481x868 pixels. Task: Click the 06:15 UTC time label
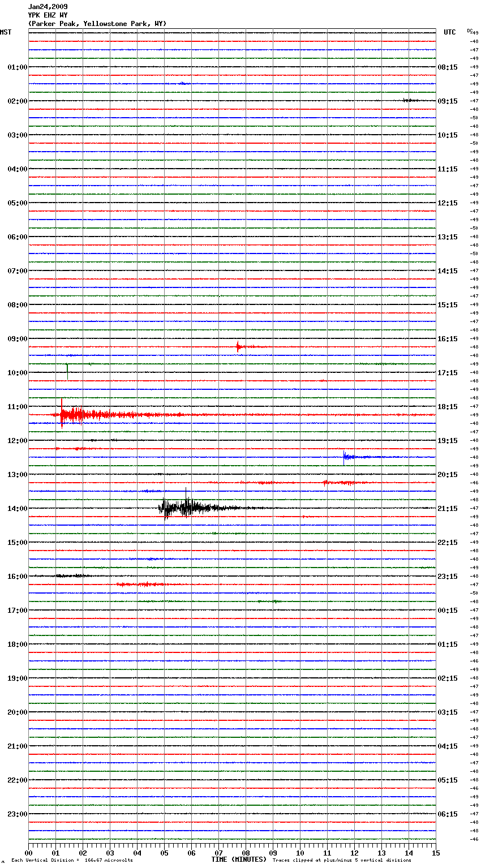point(448,814)
